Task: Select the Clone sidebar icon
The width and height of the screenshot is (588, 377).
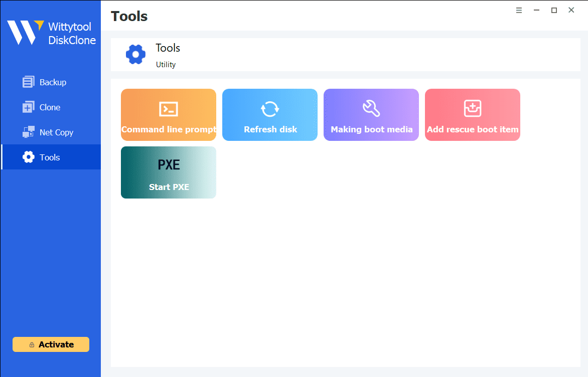Action: pos(29,107)
